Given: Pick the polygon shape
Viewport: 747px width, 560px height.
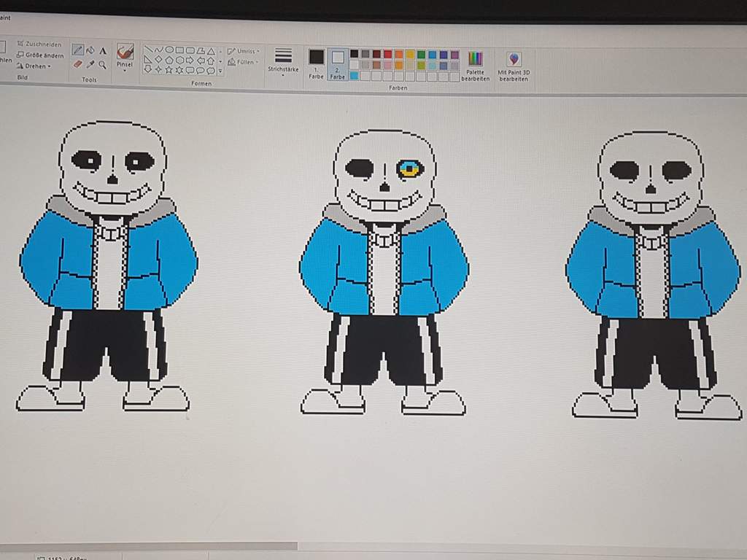Looking at the screenshot, I should click(x=201, y=50).
